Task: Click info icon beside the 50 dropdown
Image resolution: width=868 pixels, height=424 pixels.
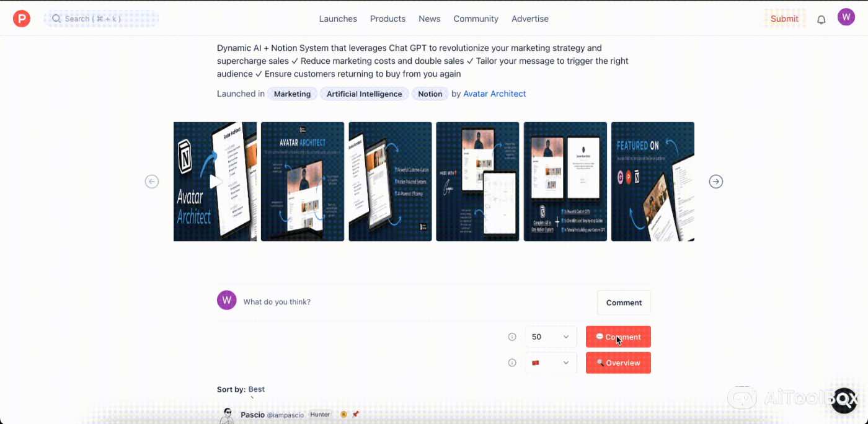Action: 512,337
